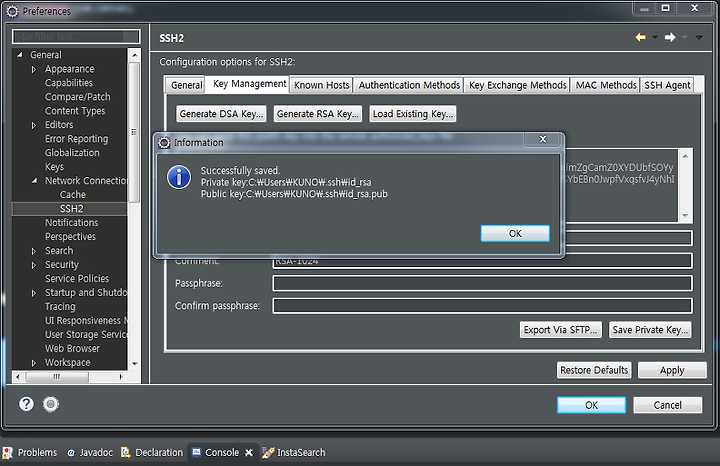Switch to the General tab
Viewport: 720px width, 466px height.
[186, 85]
